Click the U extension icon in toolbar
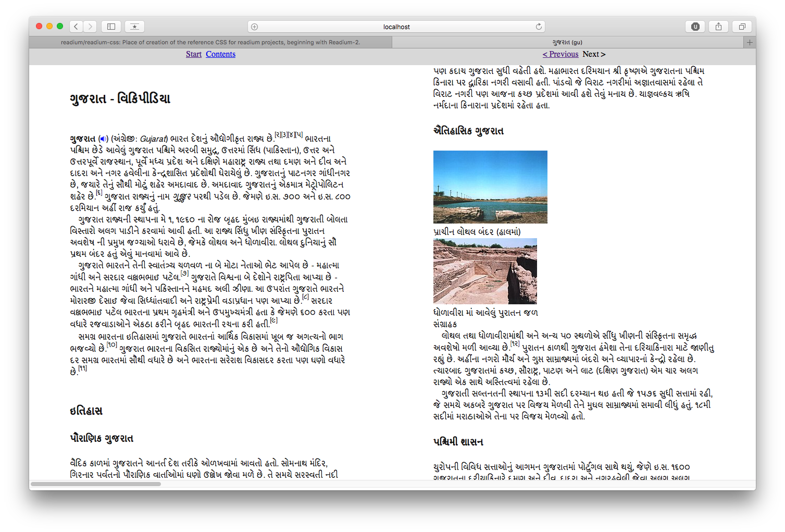The height and width of the screenshot is (532, 785). pyautogui.click(x=695, y=27)
